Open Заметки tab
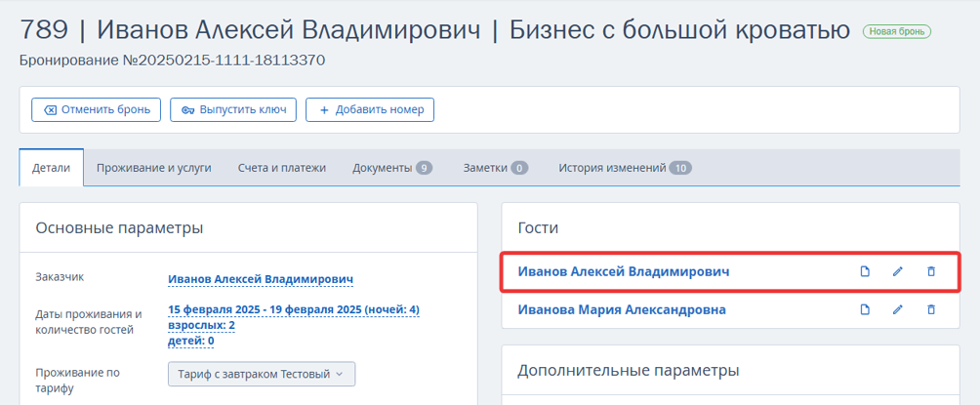Viewport: 980px width, 405px height. pos(496,168)
